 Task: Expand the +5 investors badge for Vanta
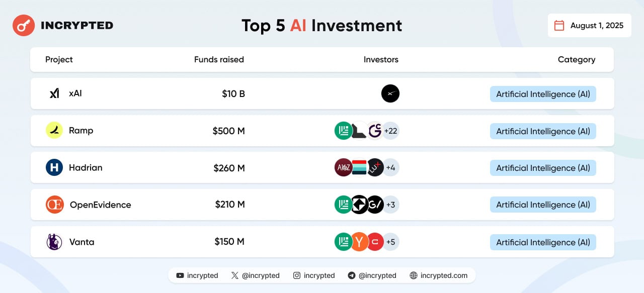[391, 242]
